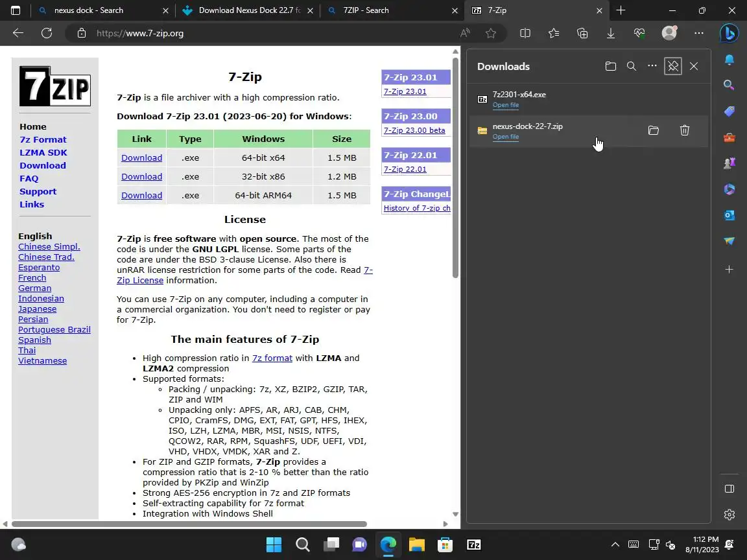This screenshot has width=747, height=560.
Task: Click the browser Back arrow
Action: pyautogui.click(x=18, y=33)
